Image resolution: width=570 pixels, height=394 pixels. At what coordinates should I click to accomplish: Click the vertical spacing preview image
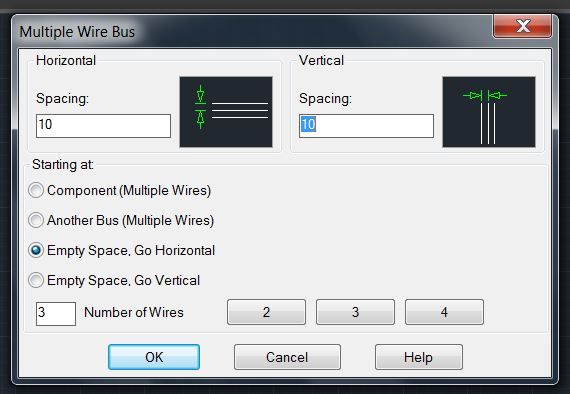pos(489,112)
